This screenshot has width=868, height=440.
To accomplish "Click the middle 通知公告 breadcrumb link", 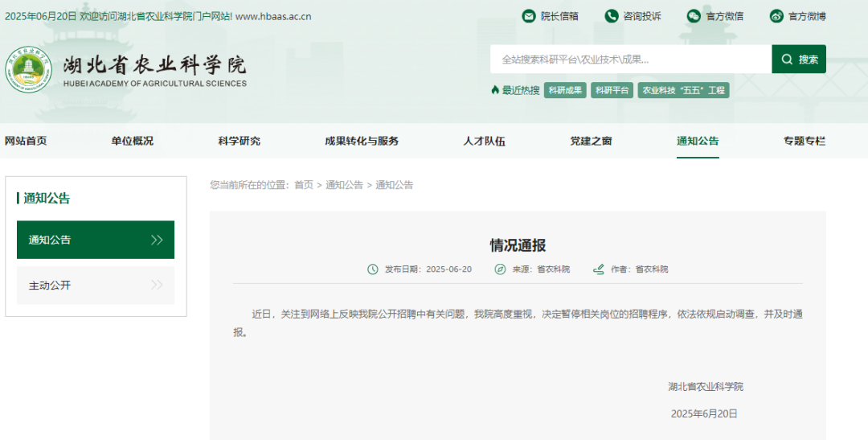I will pyautogui.click(x=344, y=185).
